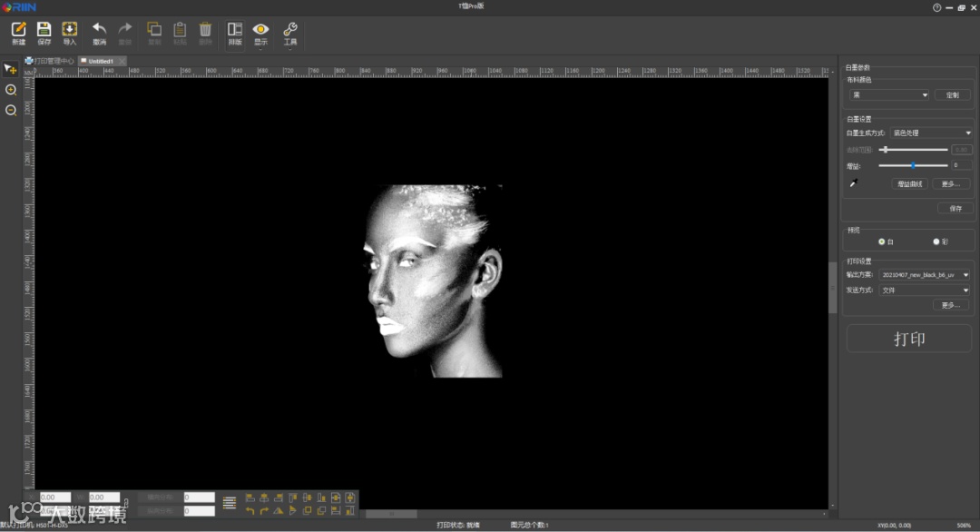Click the 增益曲线 (gain curve) button
The image size is (980, 532).
coord(908,183)
